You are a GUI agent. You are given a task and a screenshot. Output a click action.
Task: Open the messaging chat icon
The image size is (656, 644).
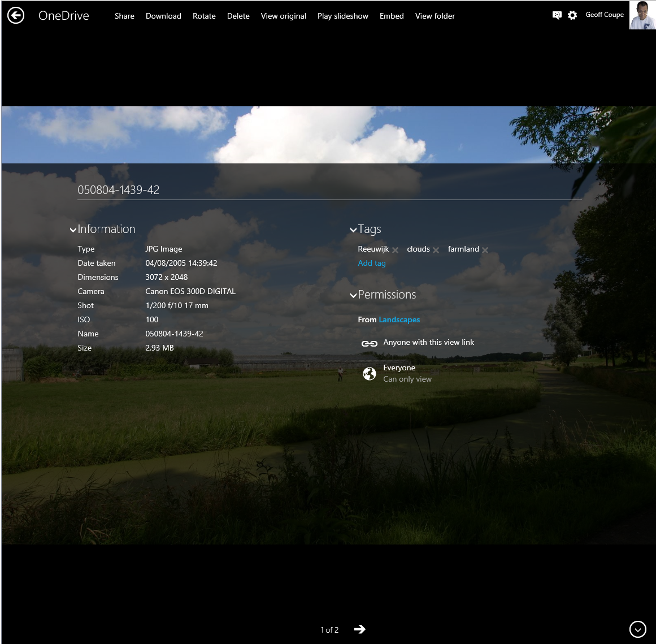[557, 15]
